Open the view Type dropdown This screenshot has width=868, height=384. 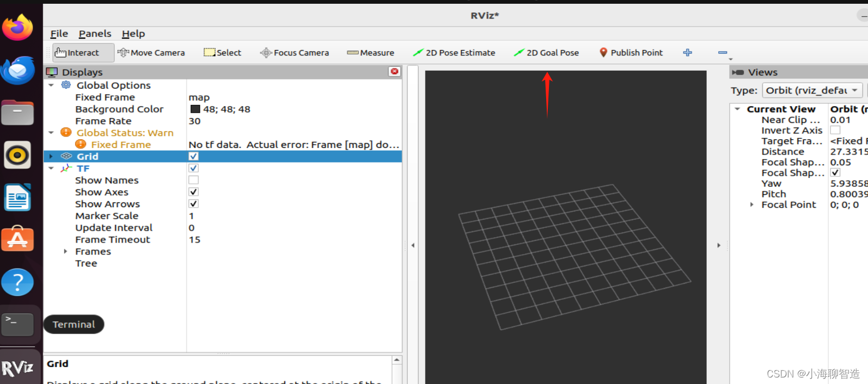812,90
